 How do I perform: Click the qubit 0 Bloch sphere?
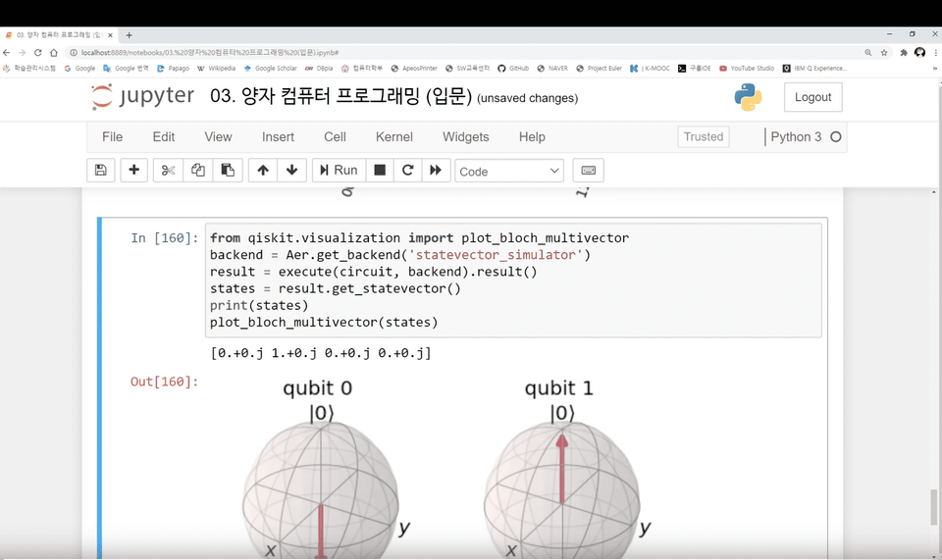(x=320, y=491)
